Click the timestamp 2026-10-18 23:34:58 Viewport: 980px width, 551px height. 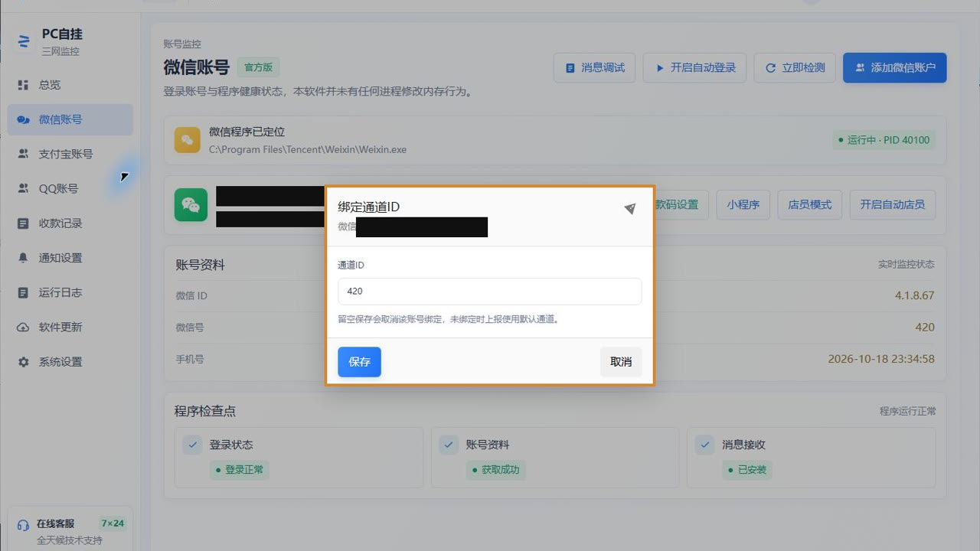(881, 359)
